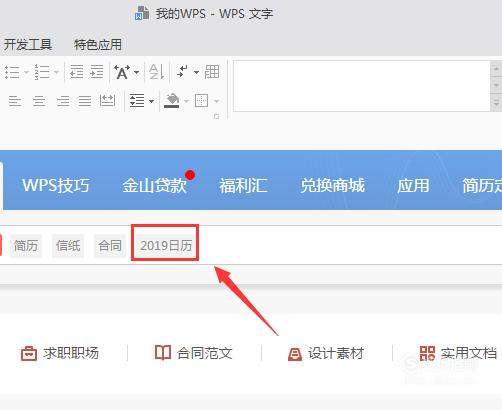Open shading color dropdown arrow

tap(186, 101)
